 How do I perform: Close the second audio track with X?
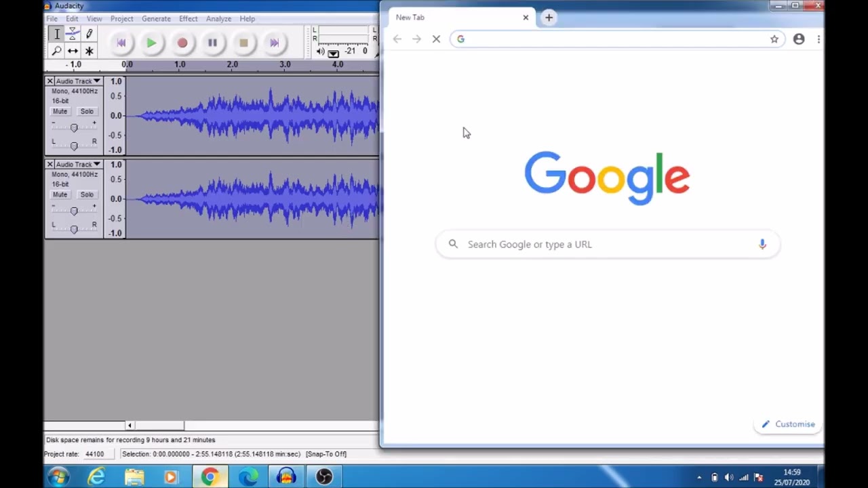[x=50, y=165]
